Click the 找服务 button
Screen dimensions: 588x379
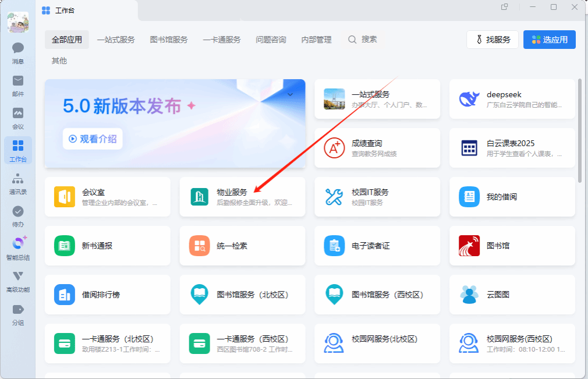pyautogui.click(x=492, y=40)
